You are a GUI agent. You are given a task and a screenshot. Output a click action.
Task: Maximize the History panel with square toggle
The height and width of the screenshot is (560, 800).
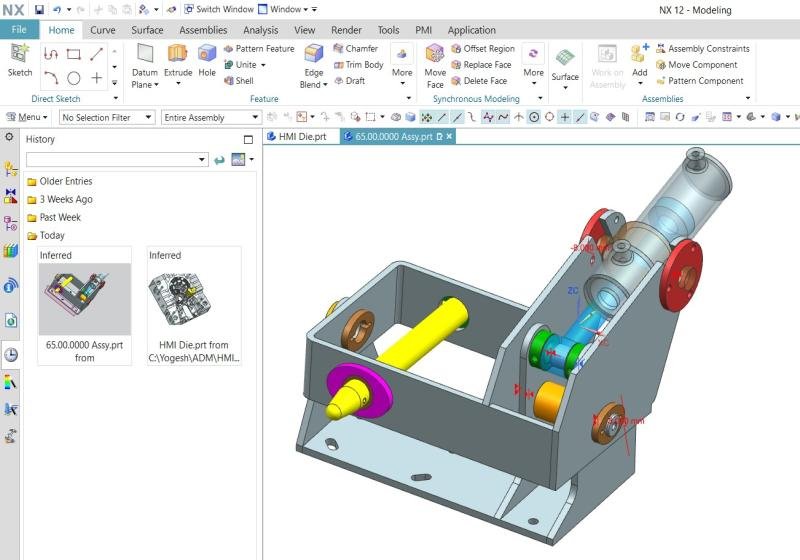pos(249,140)
